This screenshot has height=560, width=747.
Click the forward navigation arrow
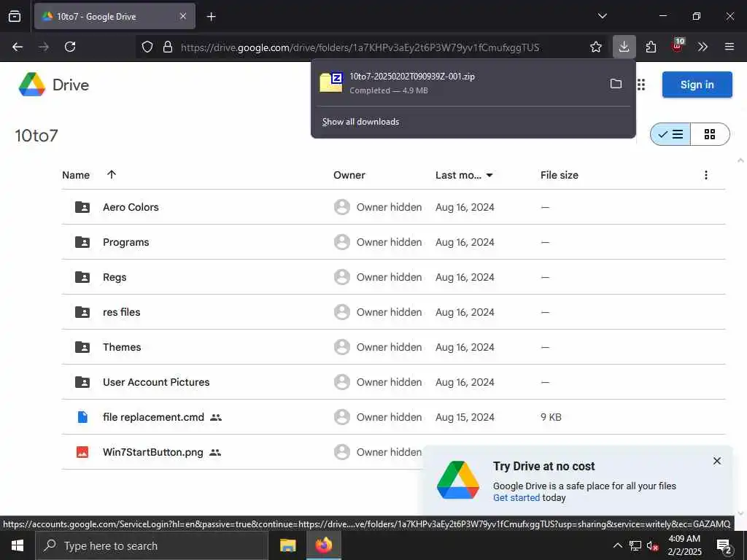pyautogui.click(x=44, y=47)
